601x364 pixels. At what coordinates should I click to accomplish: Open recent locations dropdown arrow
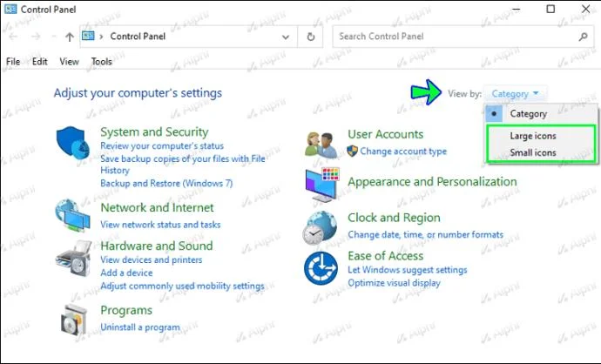click(54, 37)
